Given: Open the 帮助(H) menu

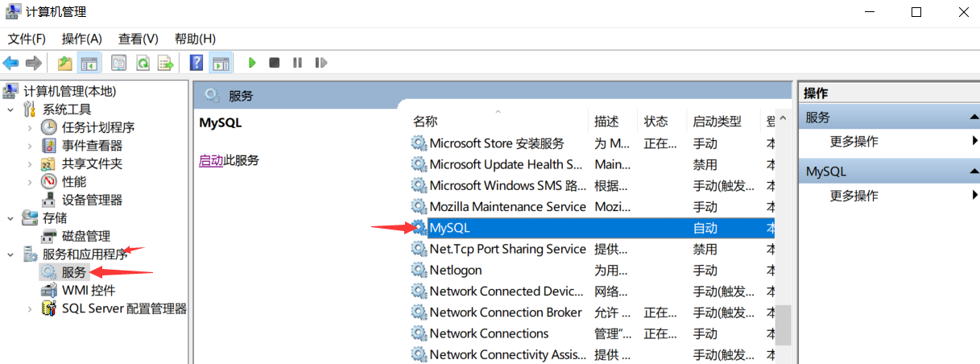Looking at the screenshot, I should coord(196,39).
